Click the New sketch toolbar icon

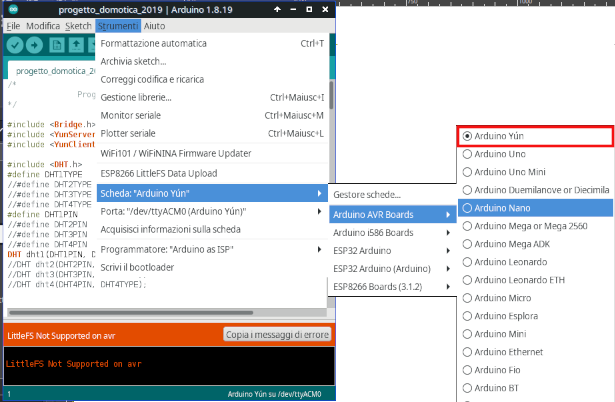click(58, 45)
